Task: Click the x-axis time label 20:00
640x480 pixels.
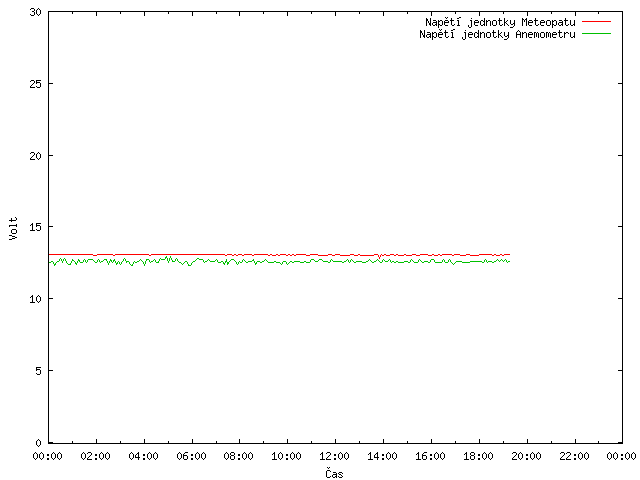Action: [x=526, y=456]
